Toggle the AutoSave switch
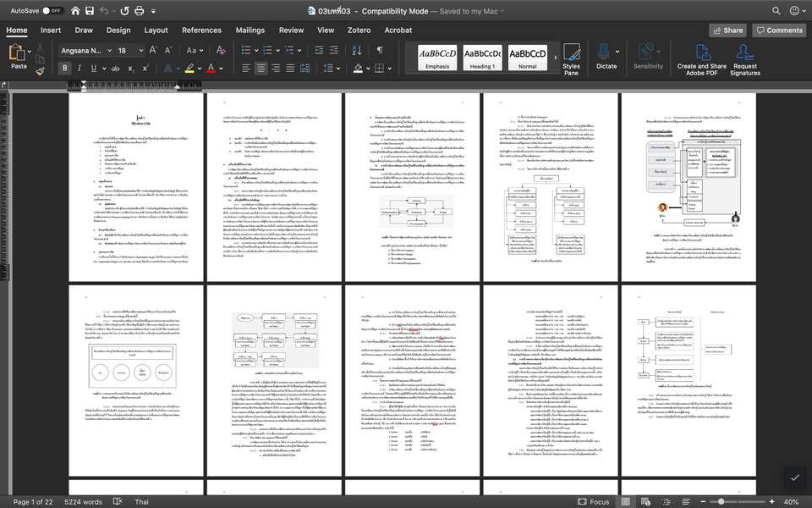The height and width of the screenshot is (508, 812). click(52, 10)
